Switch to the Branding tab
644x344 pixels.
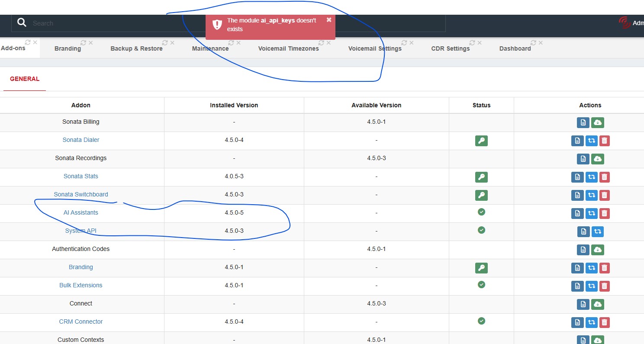click(68, 48)
